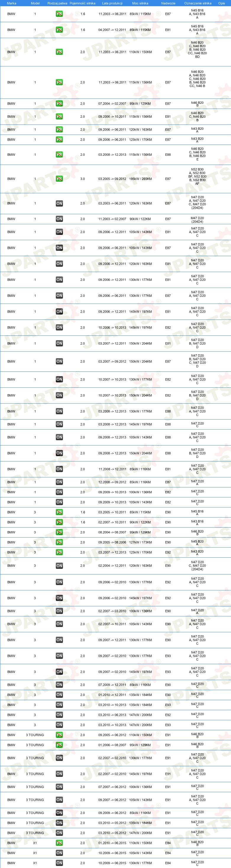Click the Rodzaj paliwa column header
This screenshot has width=231, height=868.
point(57,3)
